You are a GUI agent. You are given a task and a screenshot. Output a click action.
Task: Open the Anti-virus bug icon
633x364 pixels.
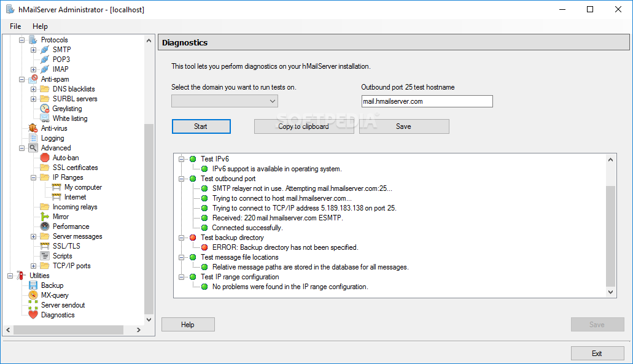point(33,128)
